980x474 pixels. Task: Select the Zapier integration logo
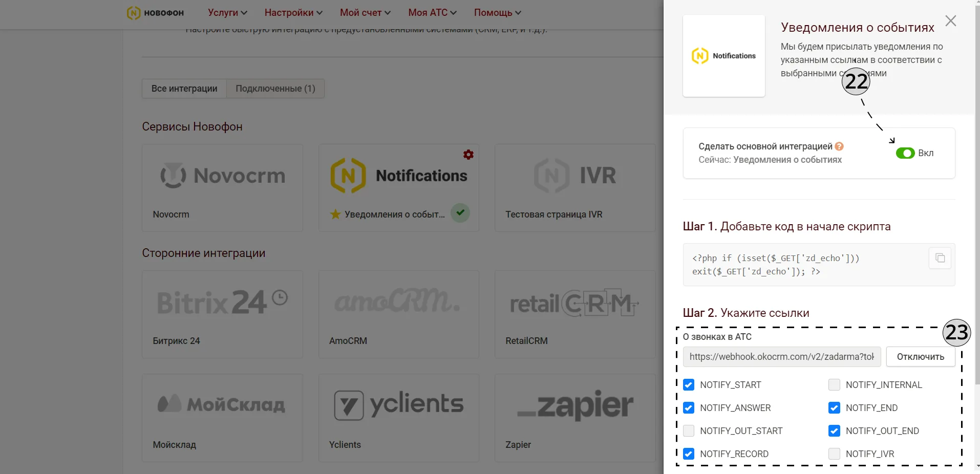(x=575, y=405)
